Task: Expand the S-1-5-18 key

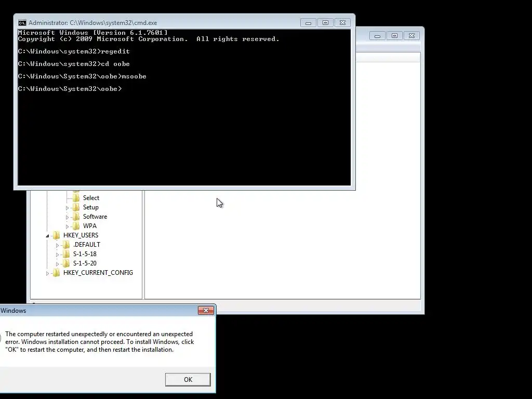Action: point(57,255)
